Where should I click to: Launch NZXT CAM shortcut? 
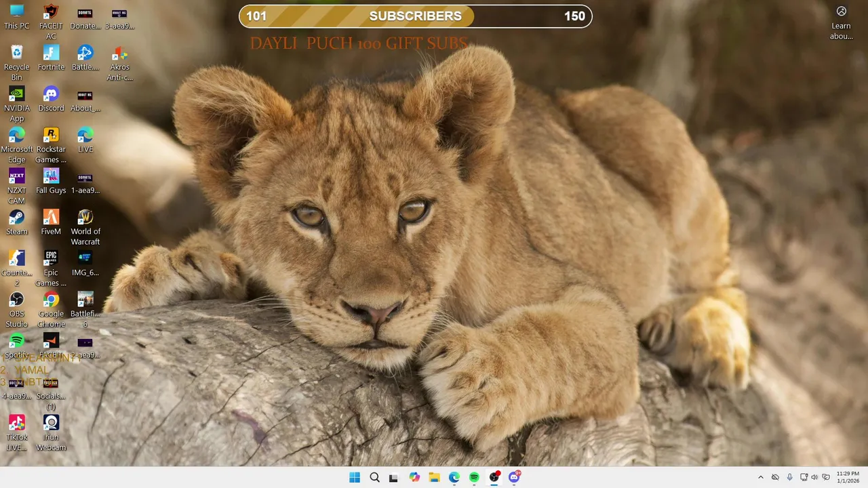[16, 186]
